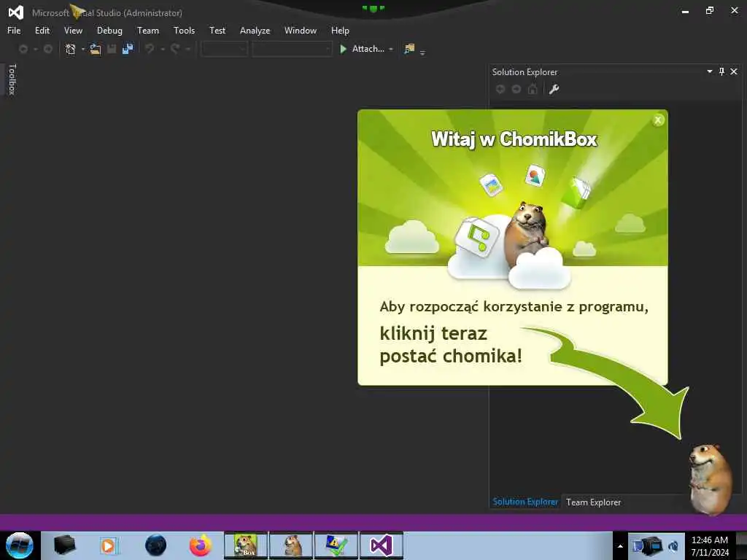Click the Save All multi-disk icon
747x560 pixels.
pos(128,49)
